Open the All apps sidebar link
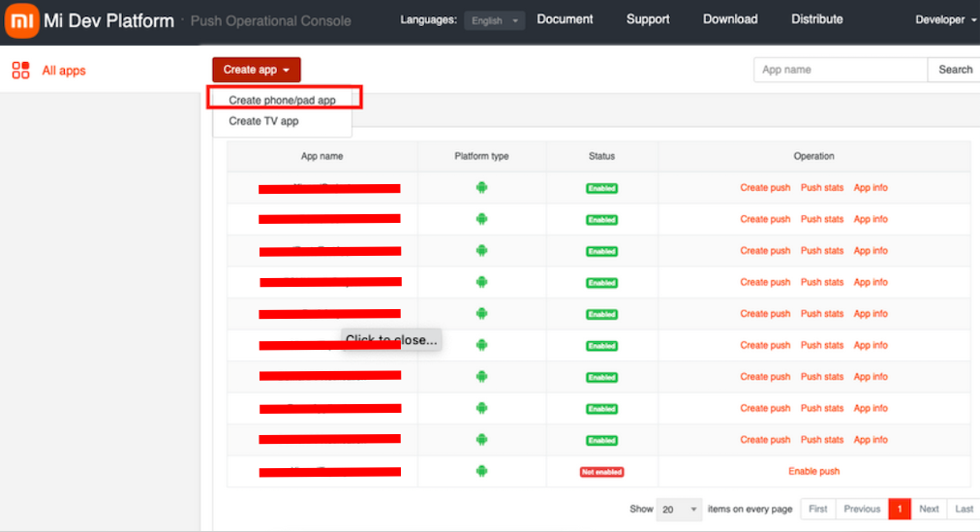This screenshot has height=532, width=980. click(x=64, y=71)
